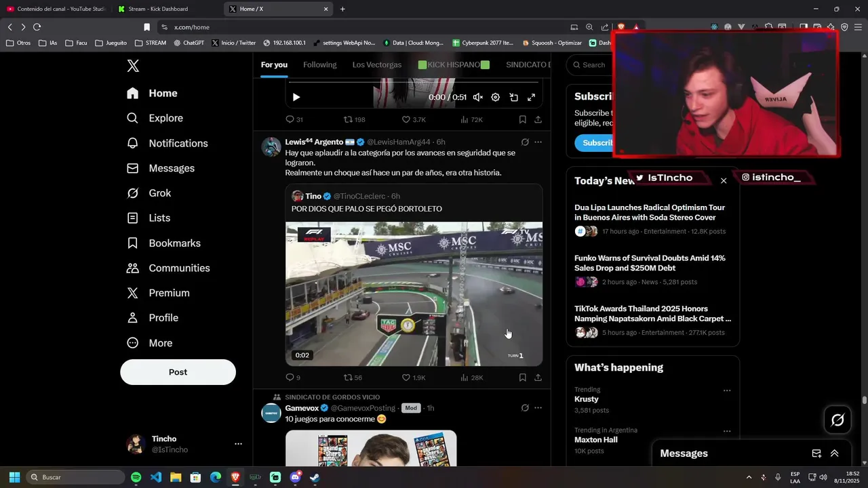
Task: Expand the Messages drawer
Action: pyautogui.click(x=835, y=453)
